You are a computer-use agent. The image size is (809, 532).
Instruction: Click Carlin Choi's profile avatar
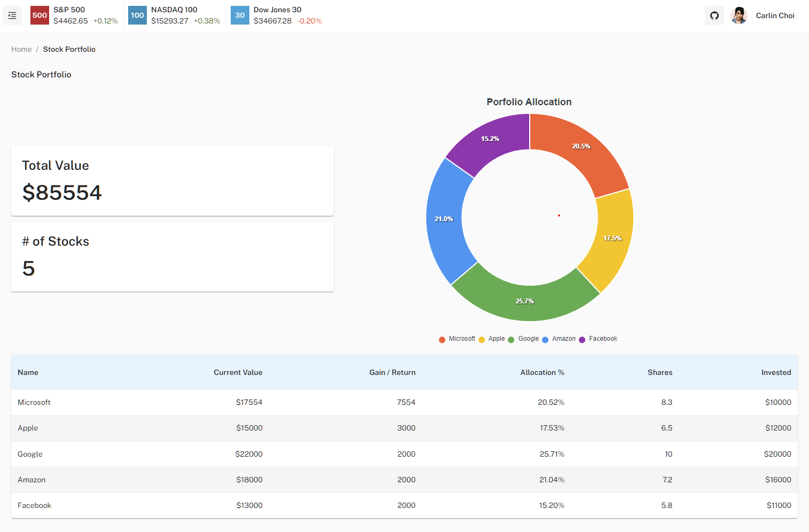point(739,15)
